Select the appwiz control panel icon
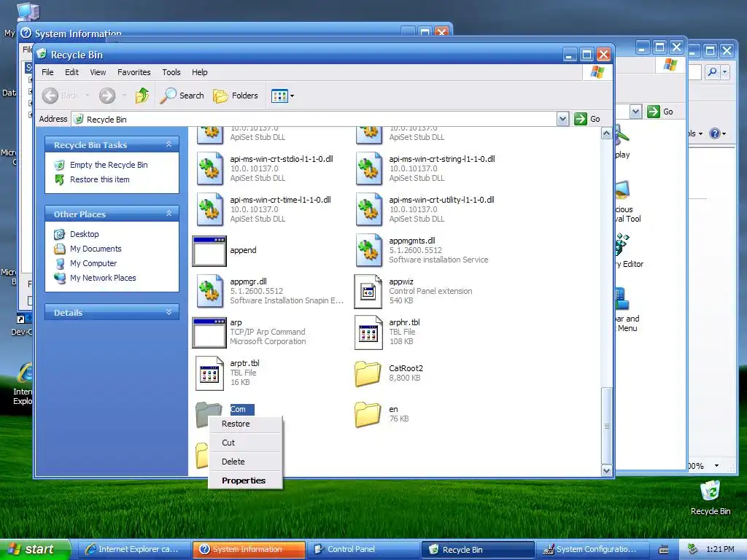This screenshot has height=560, width=747. (x=368, y=292)
